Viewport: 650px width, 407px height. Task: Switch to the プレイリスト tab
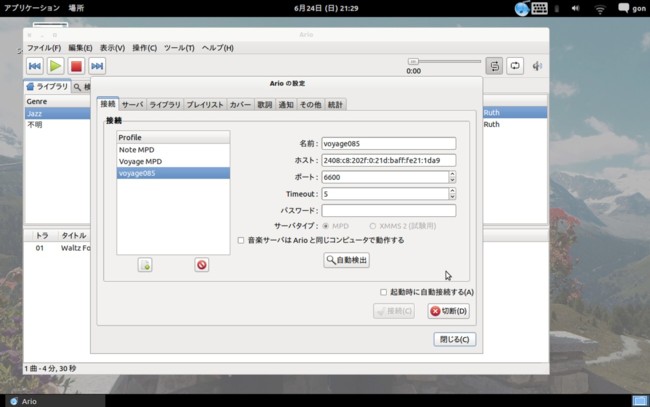[205, 104]
